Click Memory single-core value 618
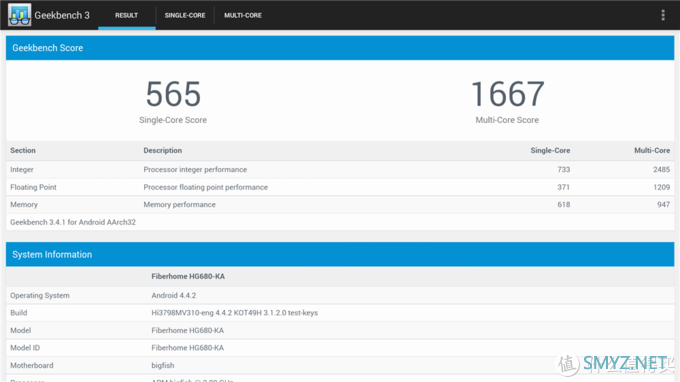680x382 pixels. (564, 205)
